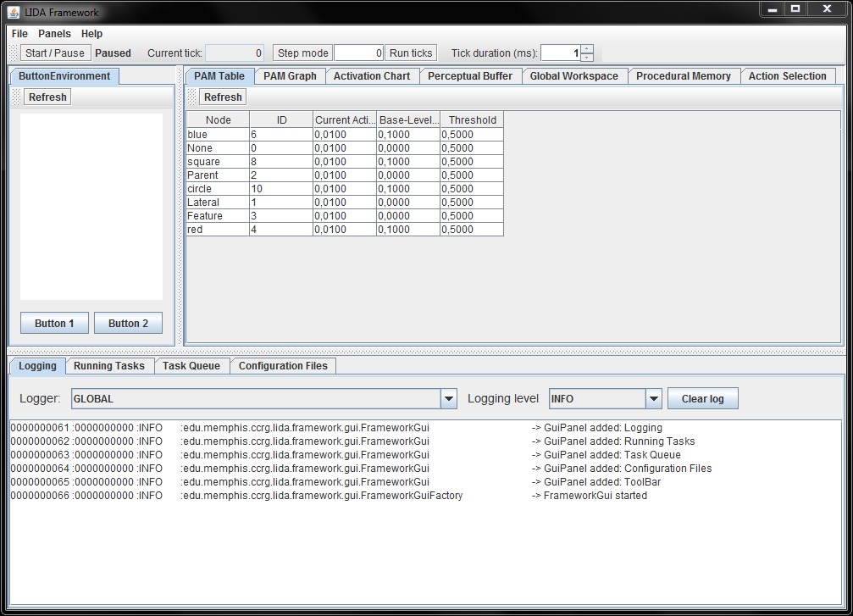The width and height of the screenshot is (853, 616).
Task: Select the Running Tasks tab
Action: pyautogui.click(x=108, y=366)
